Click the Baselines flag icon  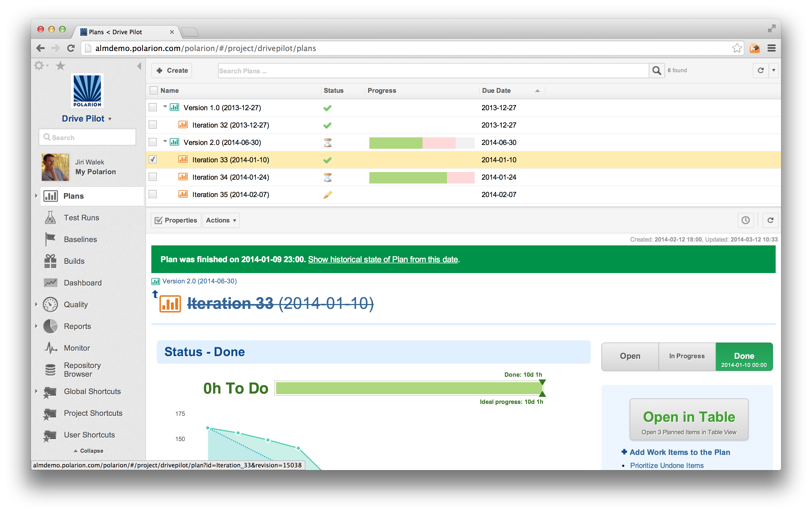50,239
